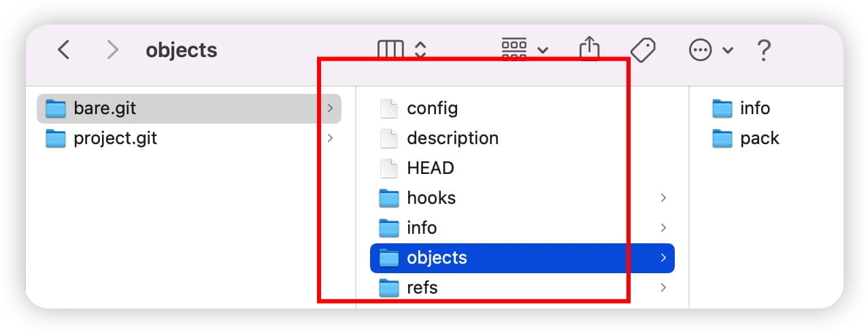Viewport: 868px width, 333px height.
Task: Select the bare.git folder
Action: 189,108
